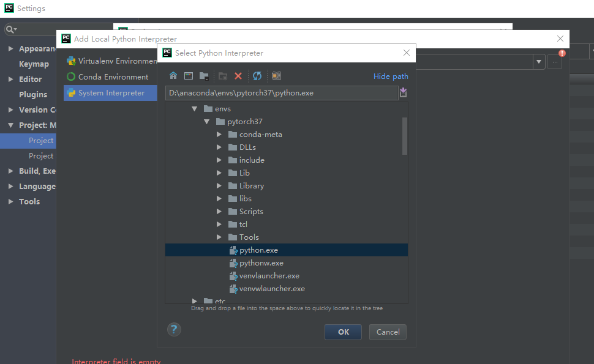This screenshot has height=364, width=594.
Task: Cancel the Select Python Interpreter dialog
Action: point(388,332)
